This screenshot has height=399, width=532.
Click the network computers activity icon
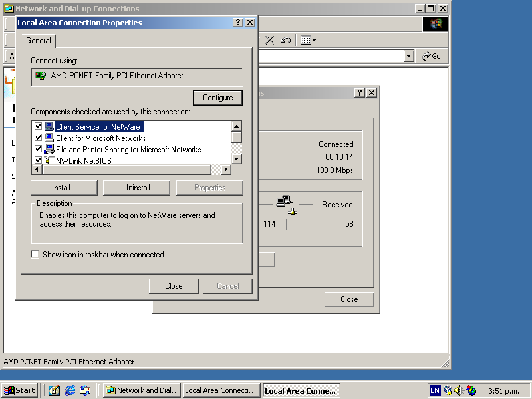(x=287, y=205)
